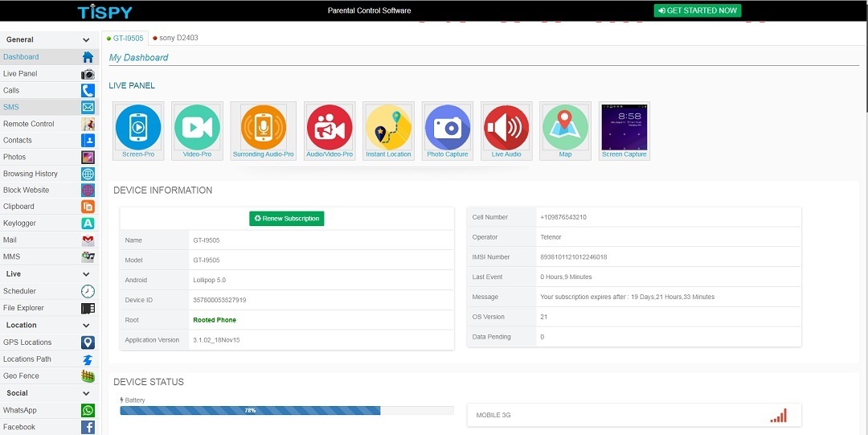This screenshot has width=868, height=435.
Task: Open the Map icon in Live Panel
Action: [x=565, y=128]
